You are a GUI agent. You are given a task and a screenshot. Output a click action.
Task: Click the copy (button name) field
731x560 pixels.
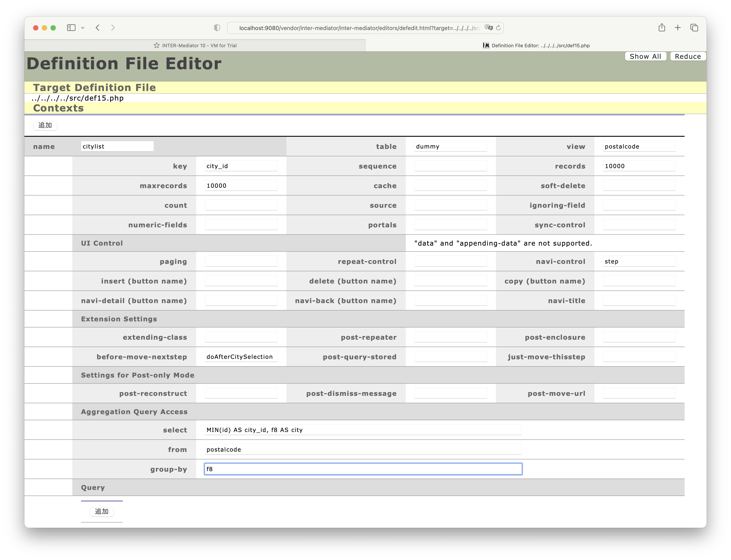pyautogui.click(x=639, y=281)
